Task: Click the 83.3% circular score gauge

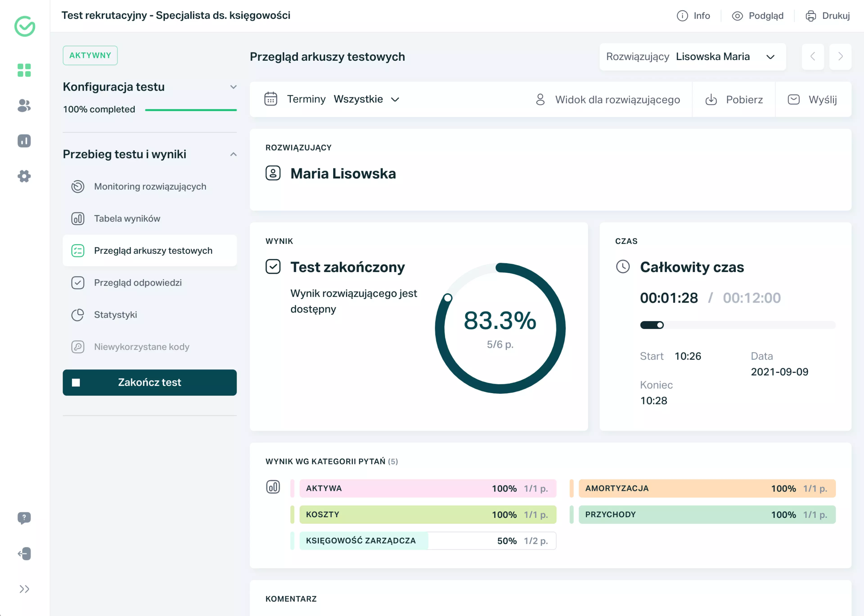Action: 500,328
